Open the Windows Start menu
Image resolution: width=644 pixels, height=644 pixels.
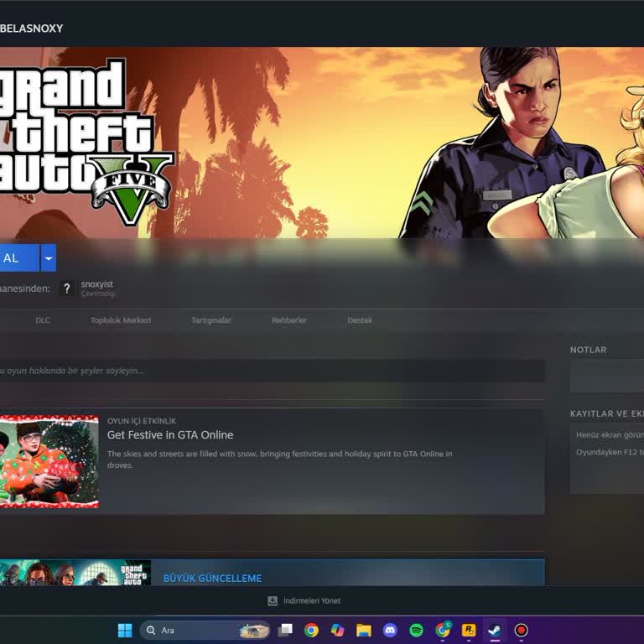point(125,630)
